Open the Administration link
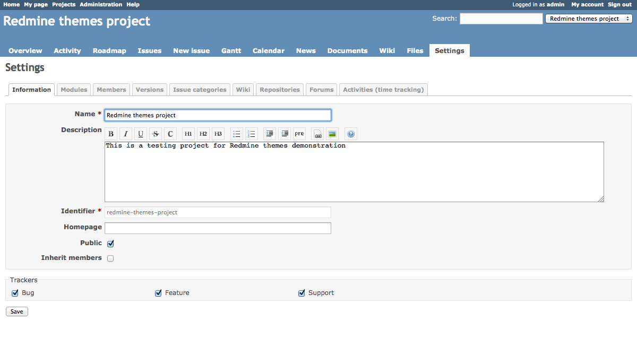The width and height of the screenshot is (637, 364). point(101,4)
